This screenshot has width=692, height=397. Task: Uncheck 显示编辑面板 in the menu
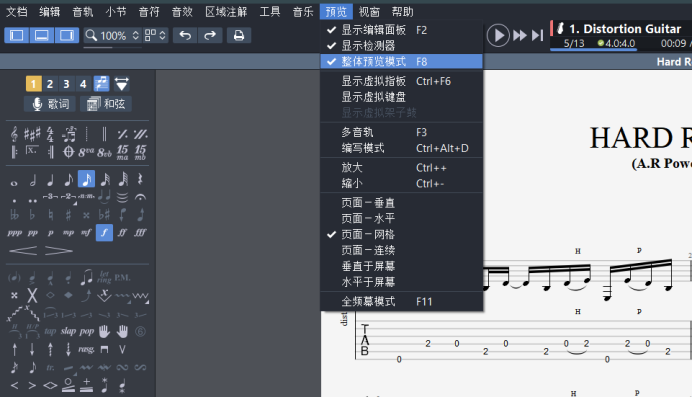[x=402, y=30]
